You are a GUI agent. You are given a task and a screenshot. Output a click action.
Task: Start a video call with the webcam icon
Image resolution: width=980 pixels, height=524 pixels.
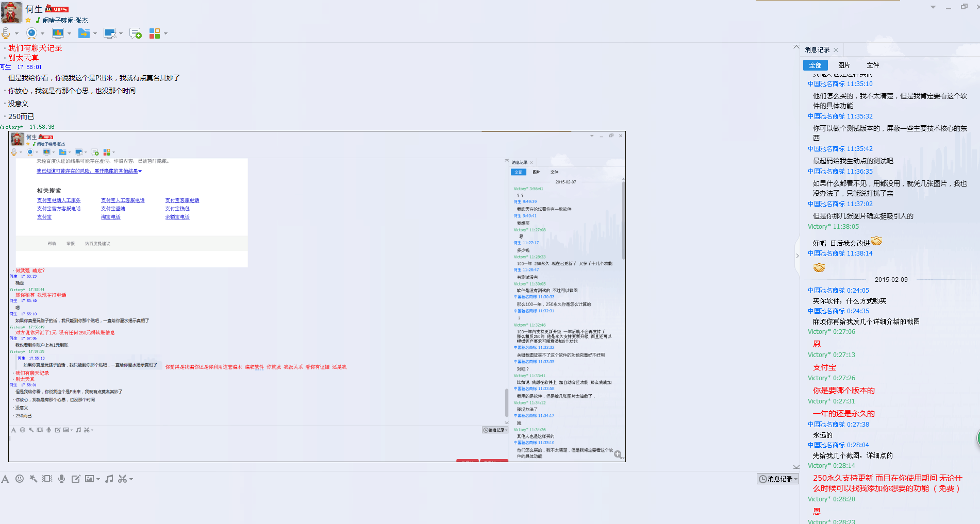[x=31, y=33]
